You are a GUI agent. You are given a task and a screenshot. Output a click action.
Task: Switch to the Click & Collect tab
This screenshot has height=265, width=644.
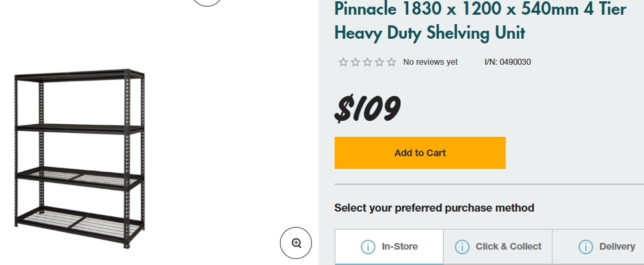click(498, 246)
